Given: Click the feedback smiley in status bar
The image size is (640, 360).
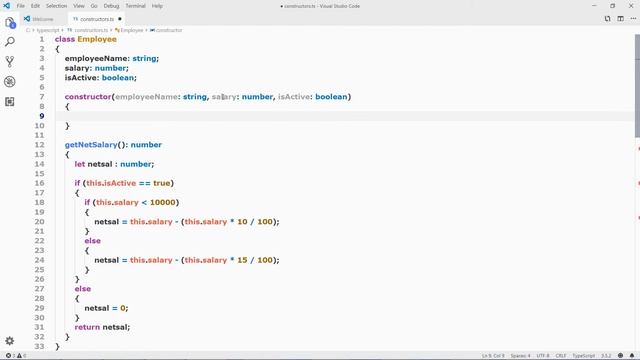Looking at the screenshot, I should pyautogui.click(x=620, y=356).
